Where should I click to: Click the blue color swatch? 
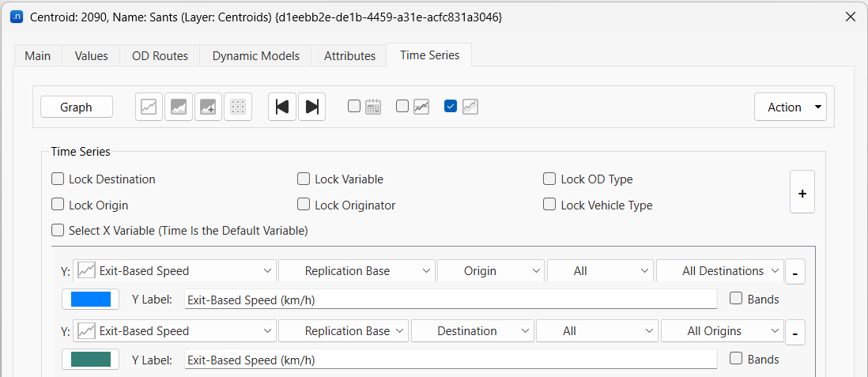[90, 300]
